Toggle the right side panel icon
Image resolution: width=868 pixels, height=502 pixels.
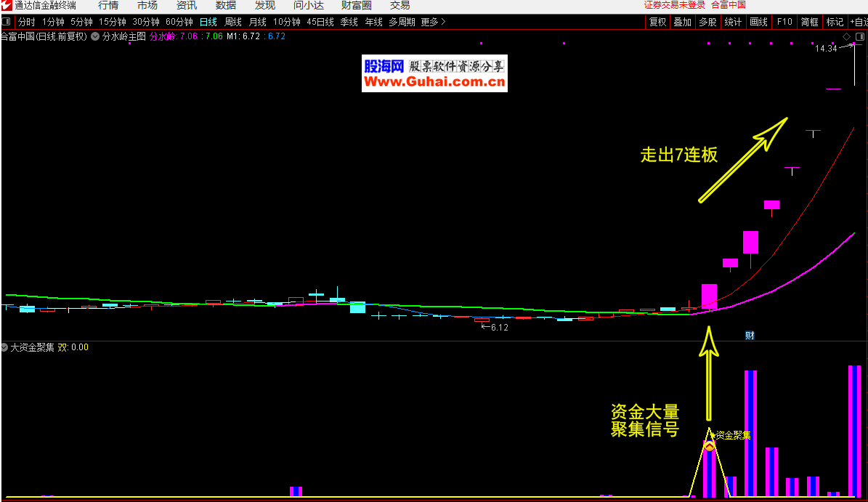861,36
